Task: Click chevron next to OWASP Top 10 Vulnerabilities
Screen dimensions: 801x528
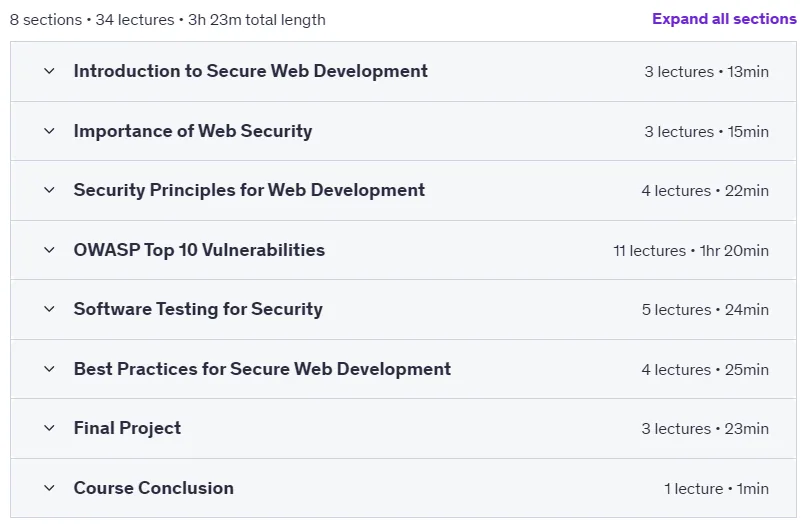Action: [49, 250]
